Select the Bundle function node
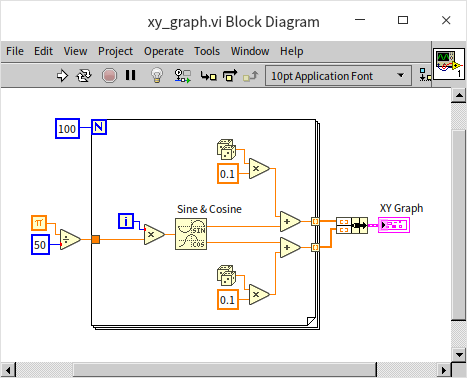 pos(352,225)
